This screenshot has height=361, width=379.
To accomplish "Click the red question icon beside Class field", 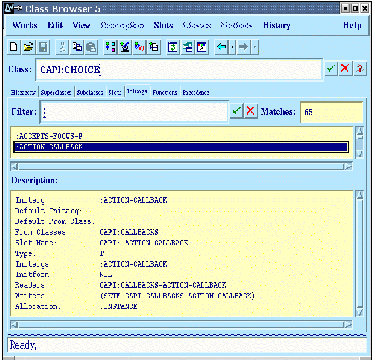I will (360, 69).
